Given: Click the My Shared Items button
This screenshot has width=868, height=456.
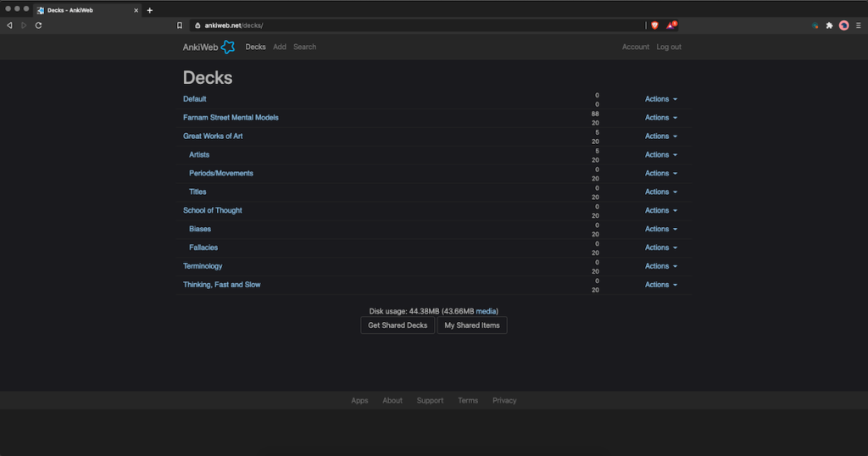Looking at the screenshot, I should tap(472, 325).
